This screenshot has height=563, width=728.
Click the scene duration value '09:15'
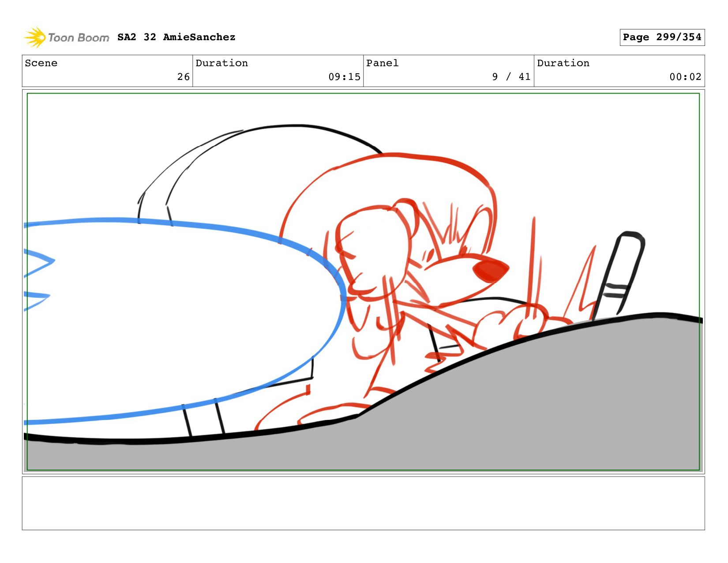tap(344, 77)
